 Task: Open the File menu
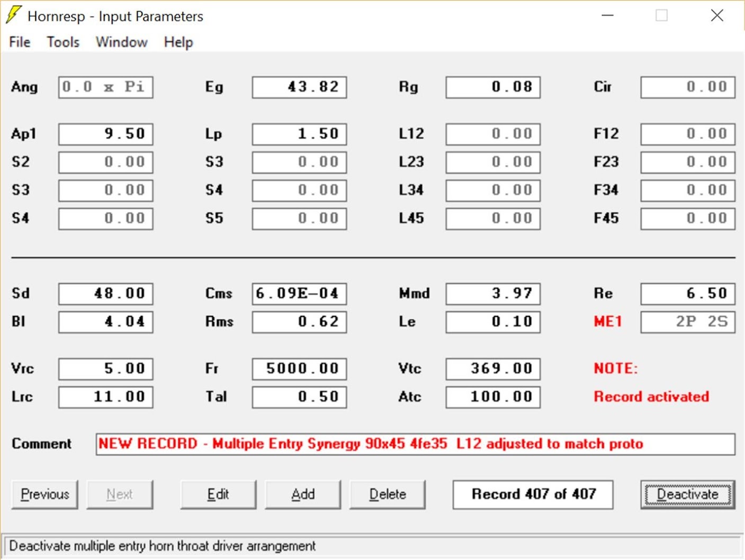[x=20, y=42]
